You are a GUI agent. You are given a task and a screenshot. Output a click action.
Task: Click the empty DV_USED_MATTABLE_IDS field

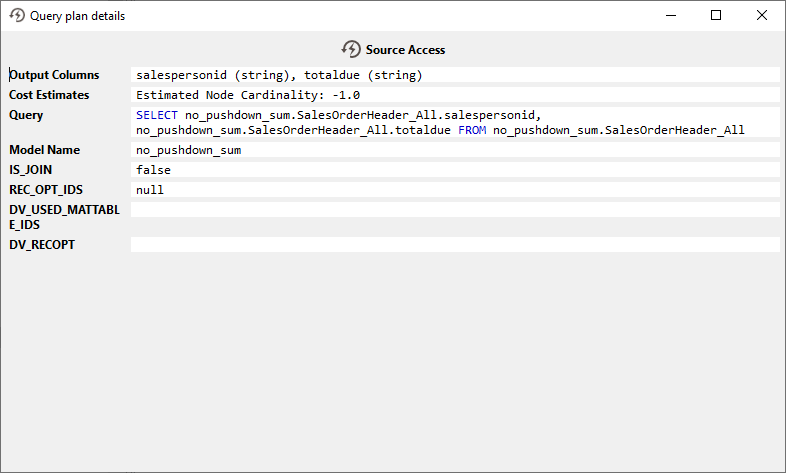[x=454, y=210]
